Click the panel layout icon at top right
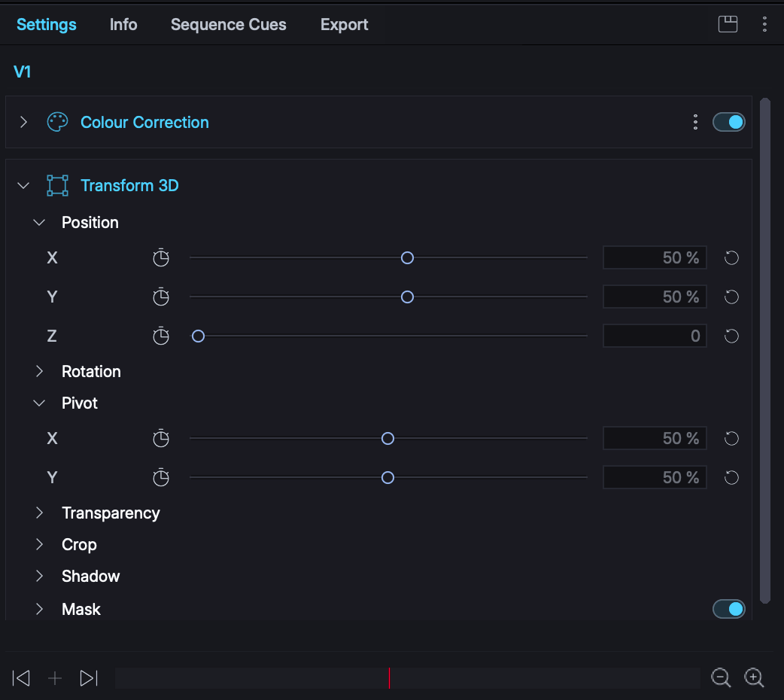 click(x=728, y=24)
